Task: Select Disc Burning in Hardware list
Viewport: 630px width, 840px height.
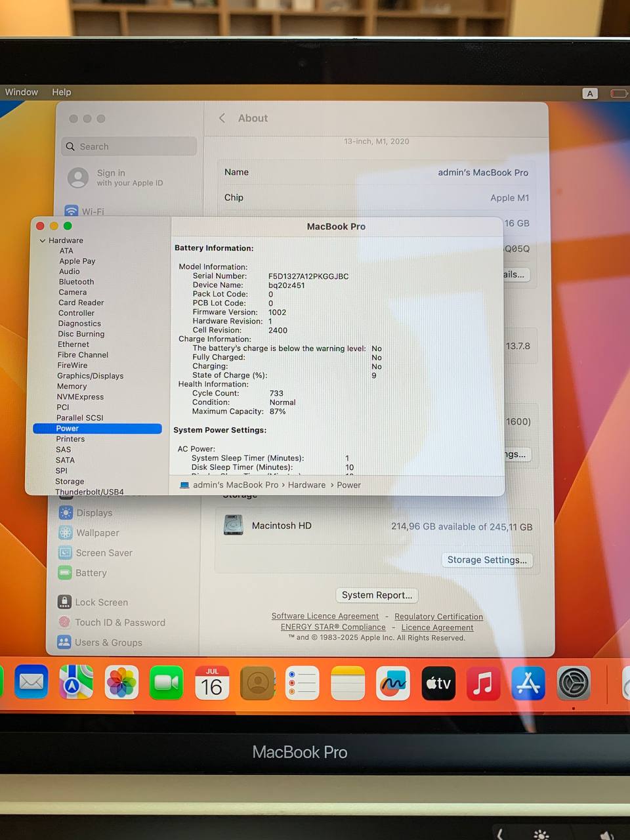Action: coord(81,334)
